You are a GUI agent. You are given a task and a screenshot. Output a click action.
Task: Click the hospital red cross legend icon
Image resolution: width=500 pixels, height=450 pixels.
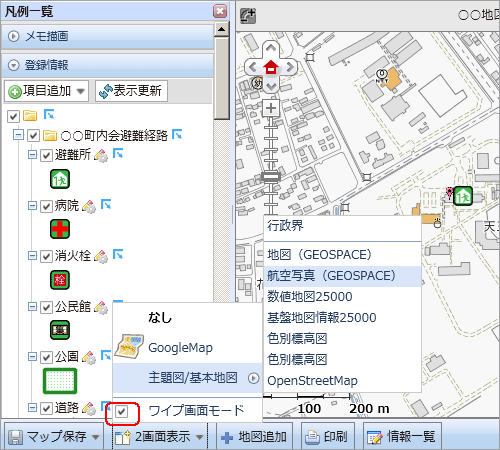60,229
